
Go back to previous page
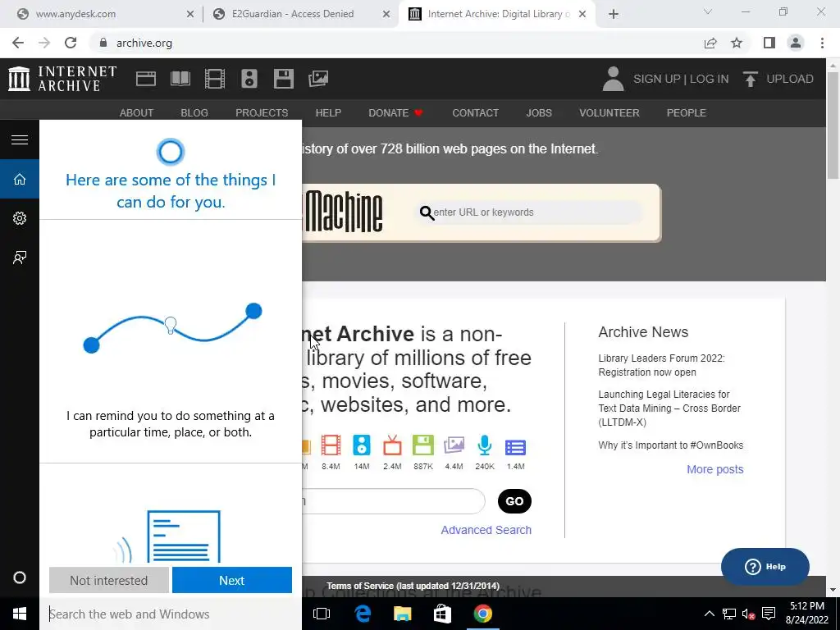[18, 43]
